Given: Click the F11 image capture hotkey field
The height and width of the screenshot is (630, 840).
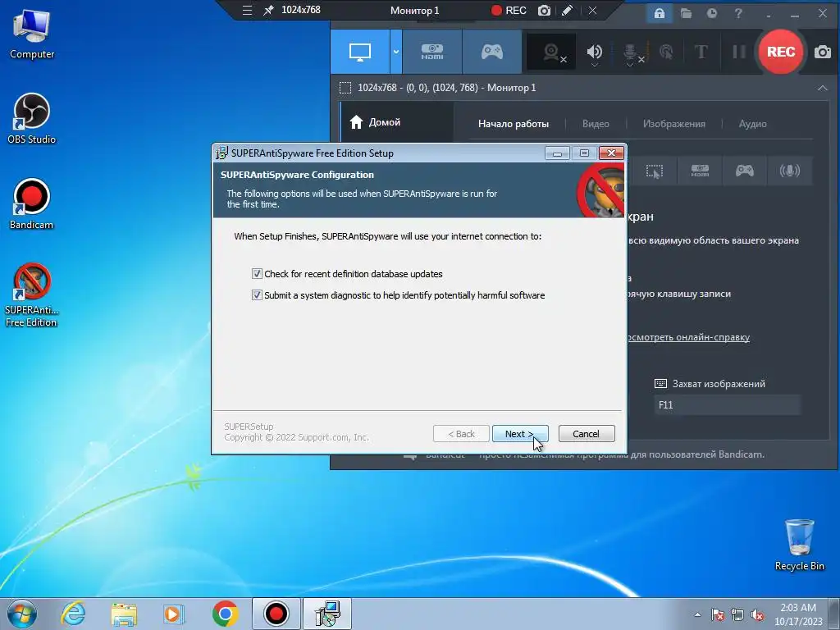Looking at the screenshot, I should pyautogui.click(x=727, y=405).
